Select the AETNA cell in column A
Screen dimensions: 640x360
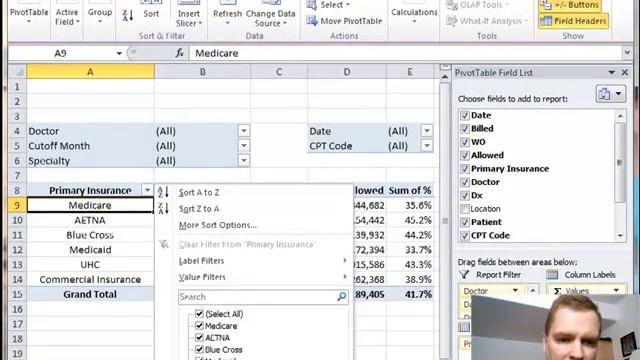(90, 220)
